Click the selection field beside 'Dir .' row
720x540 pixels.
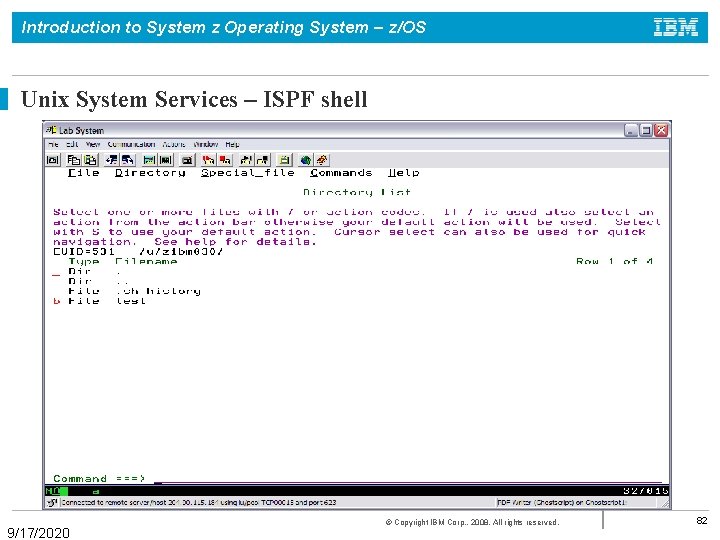pos(56,272)
